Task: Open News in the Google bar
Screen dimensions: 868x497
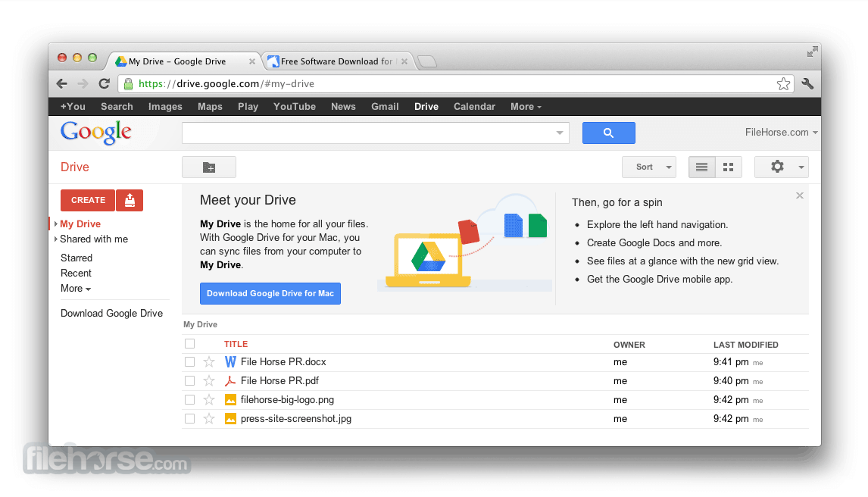Action: [x=343, y=107]
